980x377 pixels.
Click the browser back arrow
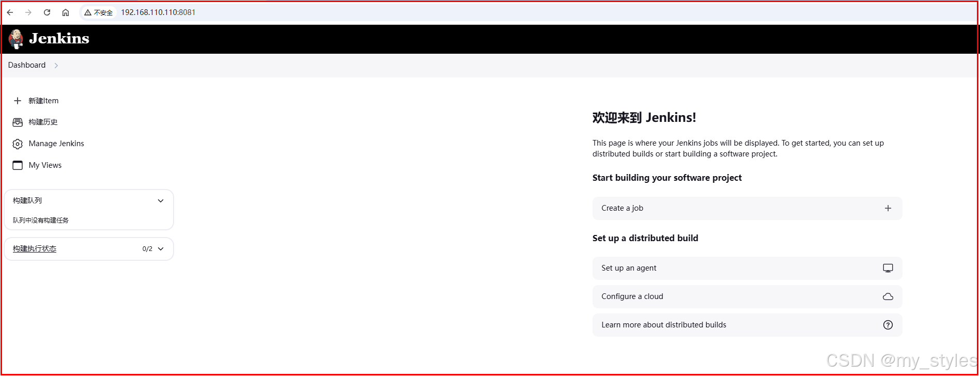point(10,12)
